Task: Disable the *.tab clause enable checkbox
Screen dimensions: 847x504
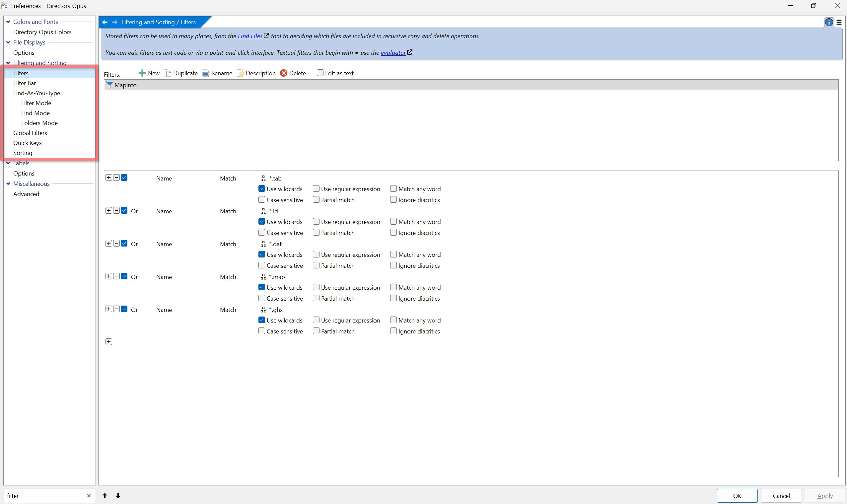Action: tap(124, 178)
